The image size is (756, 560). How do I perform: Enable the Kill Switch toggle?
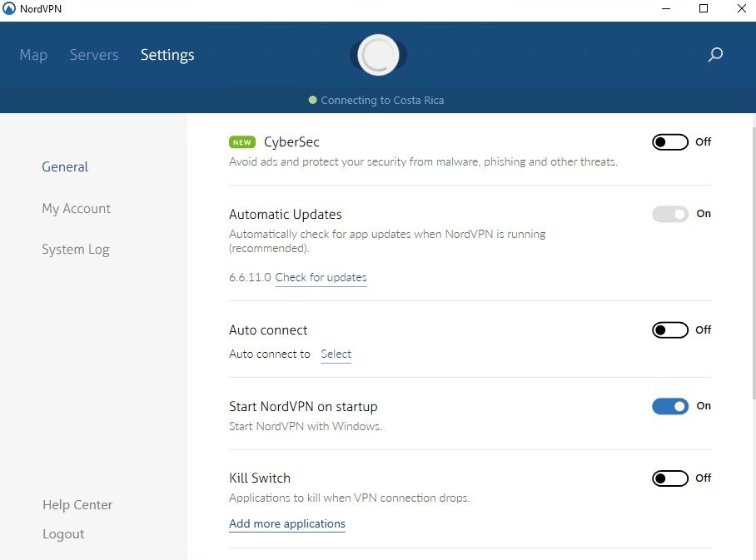pos(669,478)
